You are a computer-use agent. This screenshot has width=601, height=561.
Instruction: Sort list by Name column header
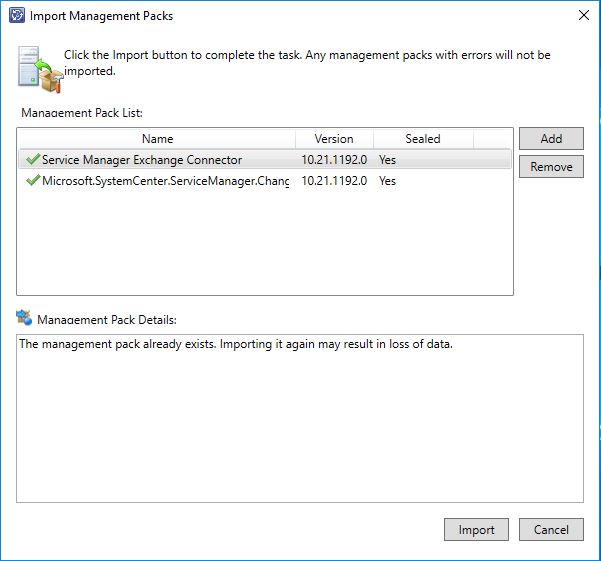[157, 139]
